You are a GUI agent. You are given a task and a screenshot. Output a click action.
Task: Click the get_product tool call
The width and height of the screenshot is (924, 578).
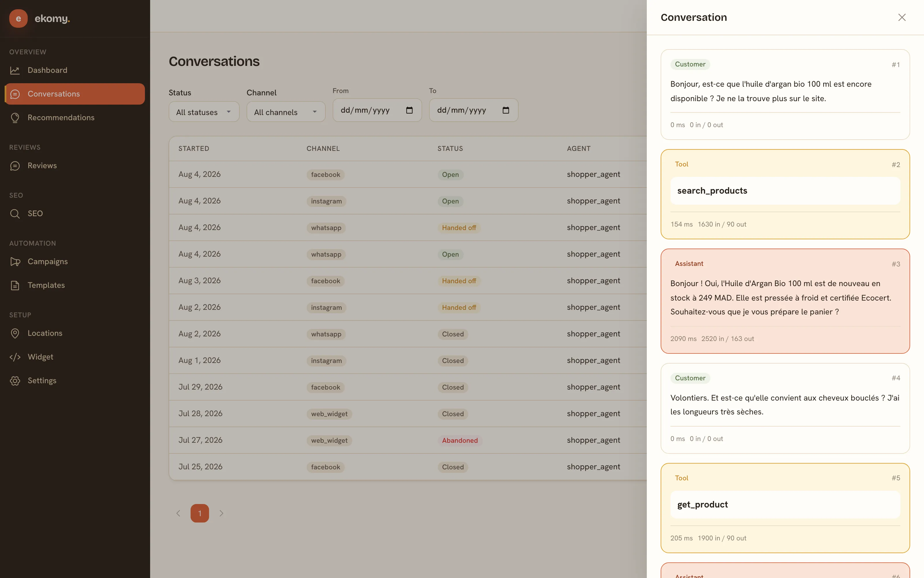pos(785,505)
